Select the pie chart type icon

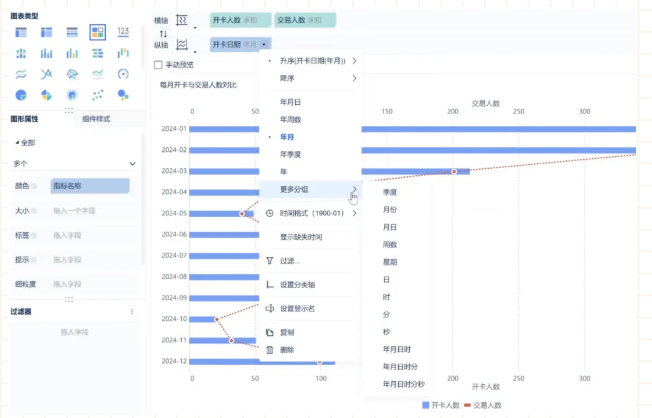[x=21, y=95]
